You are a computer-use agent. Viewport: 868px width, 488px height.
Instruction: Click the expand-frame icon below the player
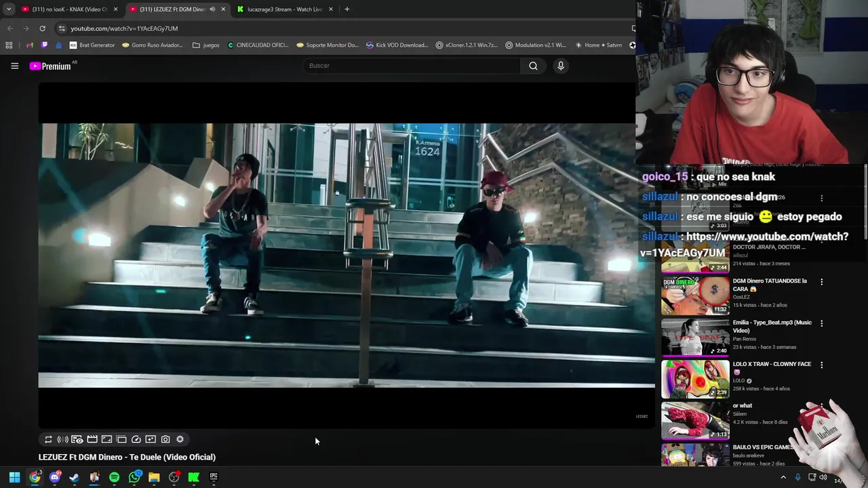[106, 439]
